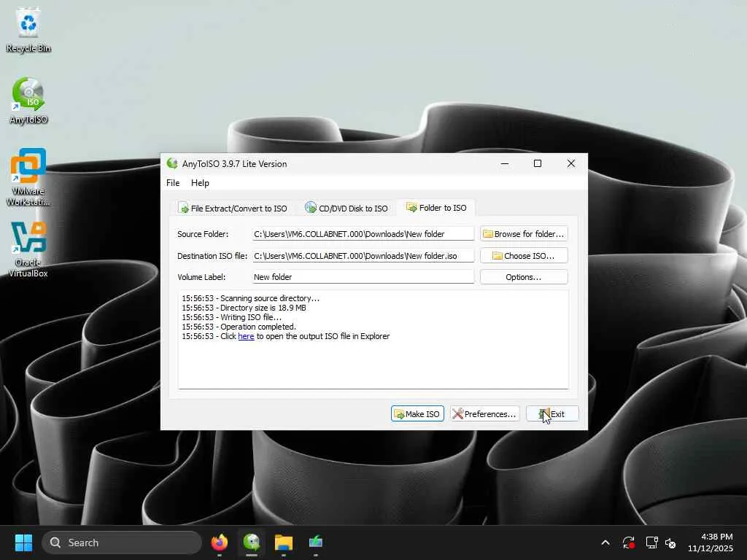Switch to CD/DVD Disk to ISO tab
This screenshot has height=560, width=747.
[x=347, y=208]
